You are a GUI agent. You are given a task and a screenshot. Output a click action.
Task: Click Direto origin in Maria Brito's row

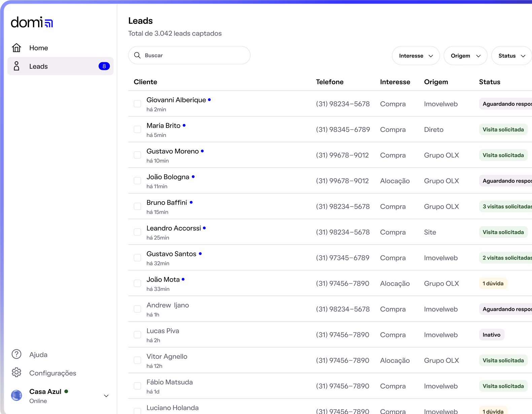click(x=434, y=130)
